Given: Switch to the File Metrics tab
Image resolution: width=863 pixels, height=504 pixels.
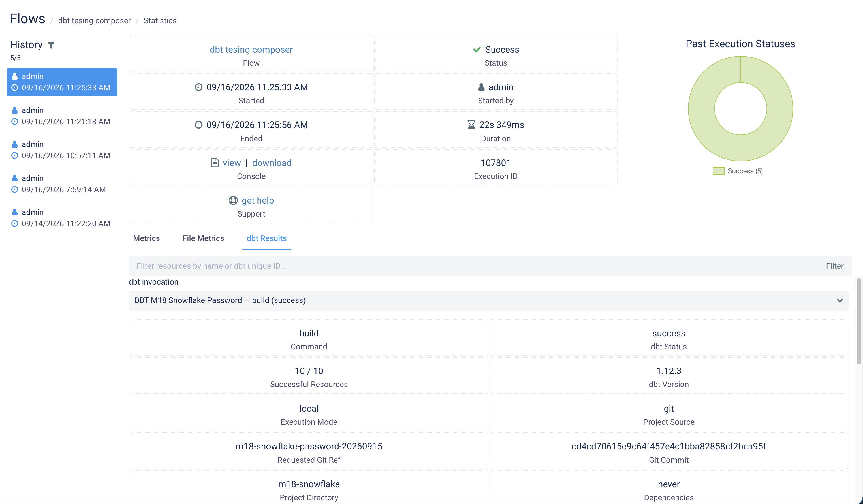Looking at the screenshot, I should tap(203, 238).
